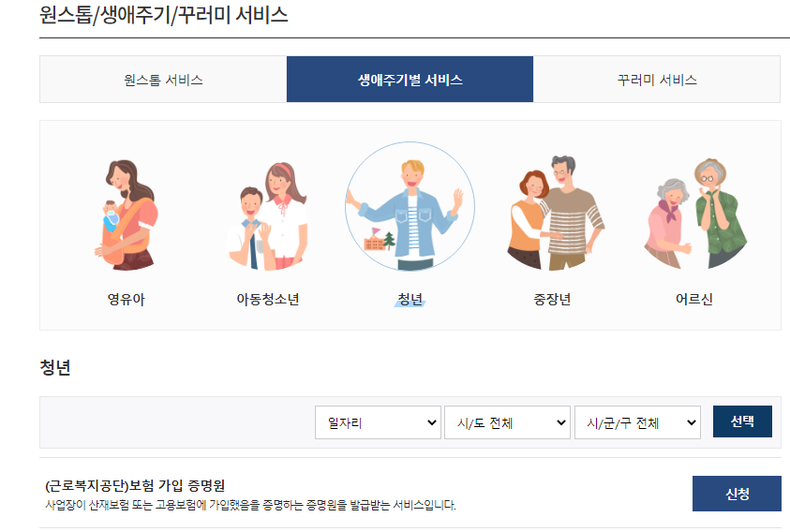Screen dimensions: 790x532
Task: Select the 어르신 elderly couple illustration
Action: (695, 214)
